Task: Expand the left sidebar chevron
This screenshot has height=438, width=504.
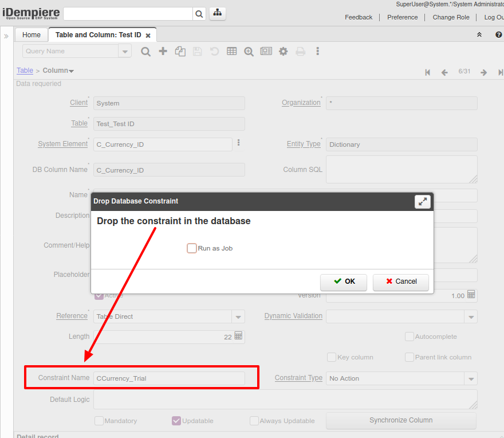Action: [6, 36]
